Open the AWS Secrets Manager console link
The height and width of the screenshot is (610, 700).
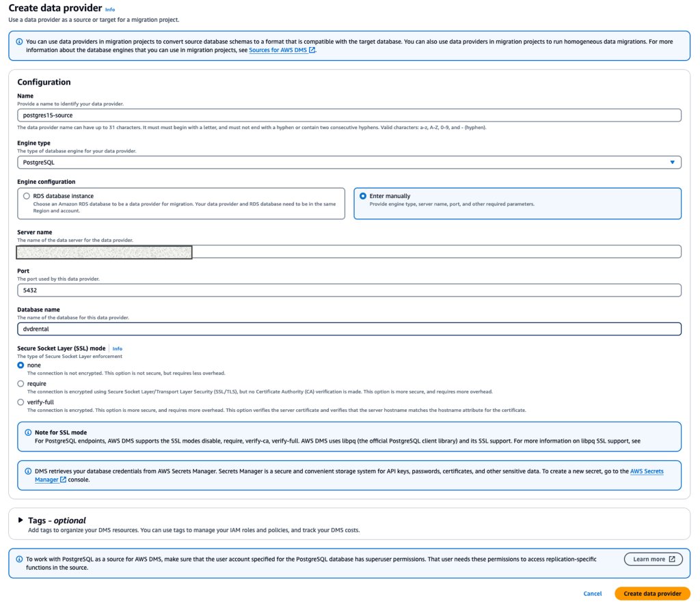[647, 471]
